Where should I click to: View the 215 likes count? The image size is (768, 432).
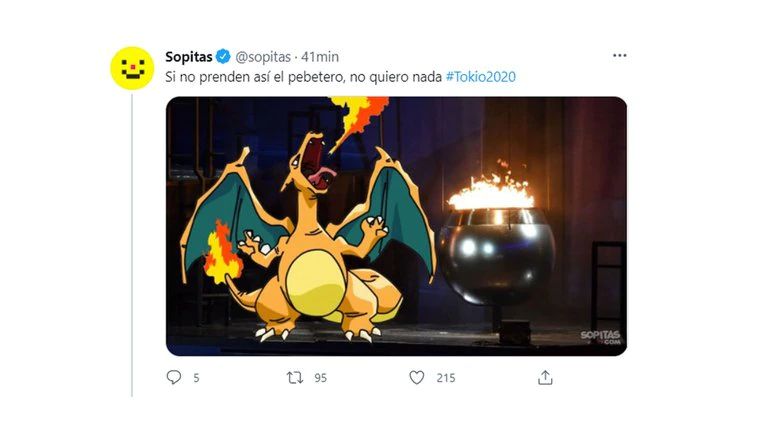(x=446, y=378)
